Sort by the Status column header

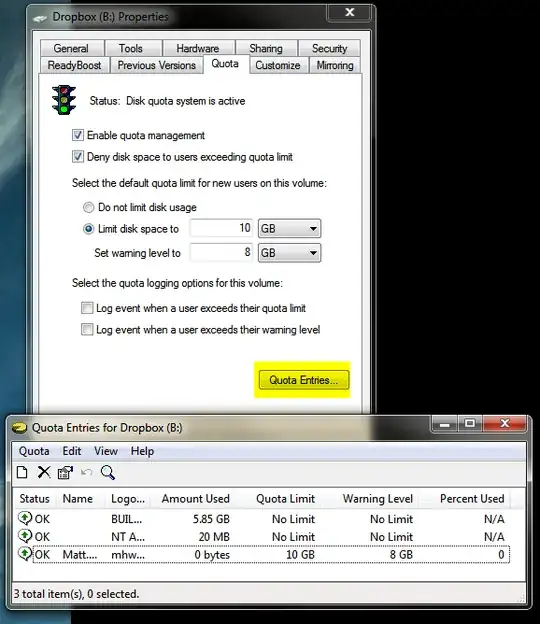(x=34, y=499)
